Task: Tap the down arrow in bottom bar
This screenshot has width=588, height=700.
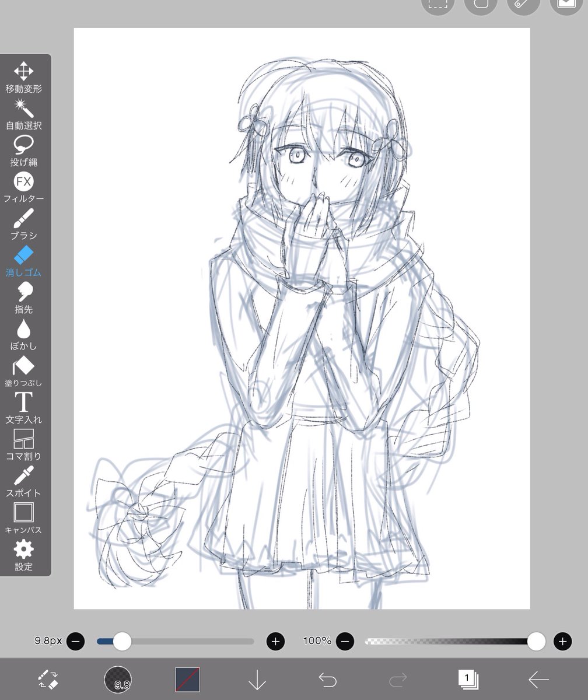Action: [257, 680]
